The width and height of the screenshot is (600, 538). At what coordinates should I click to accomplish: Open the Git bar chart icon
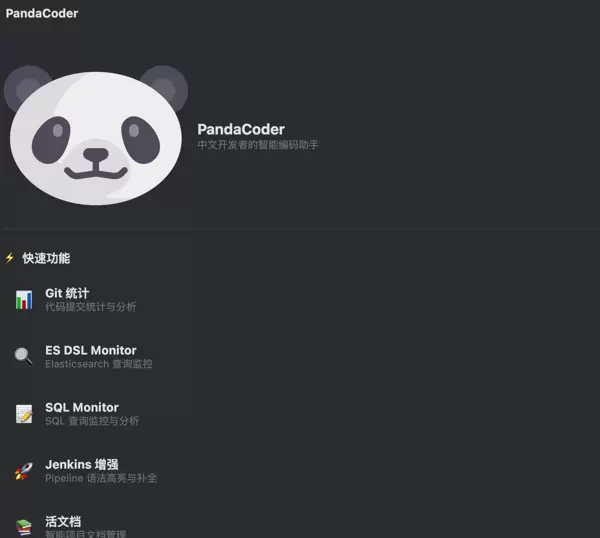coord(24,300)
